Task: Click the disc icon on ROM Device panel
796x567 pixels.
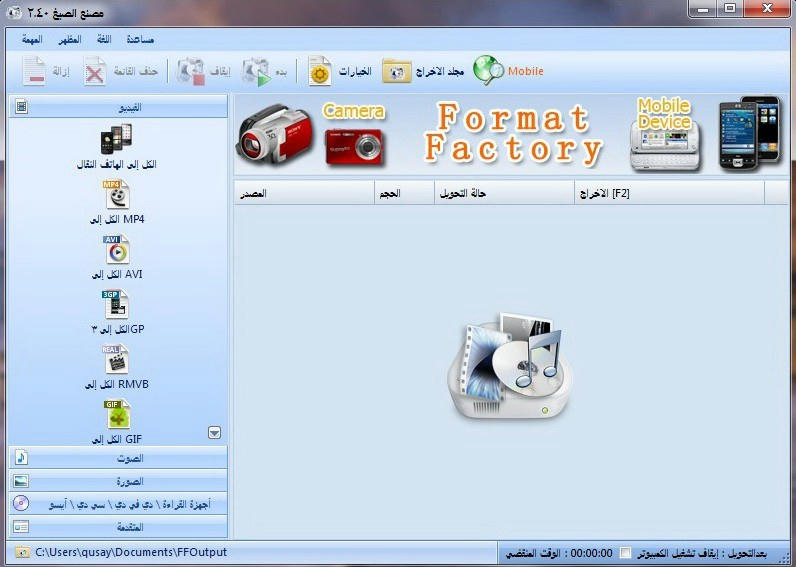Action: pos(21,504)
